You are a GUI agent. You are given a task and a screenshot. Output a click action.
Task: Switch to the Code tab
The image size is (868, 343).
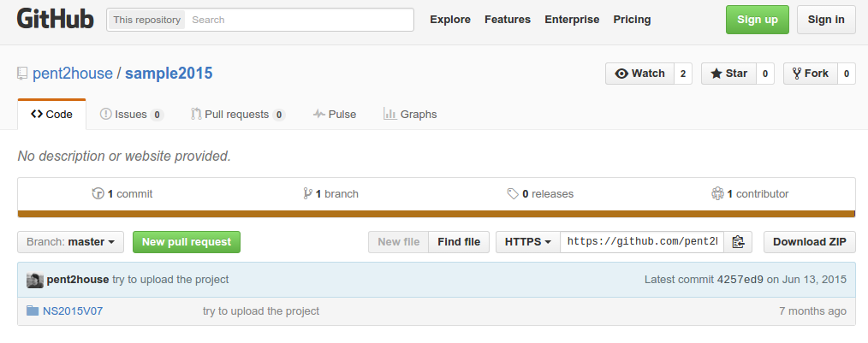coord(52,115)
